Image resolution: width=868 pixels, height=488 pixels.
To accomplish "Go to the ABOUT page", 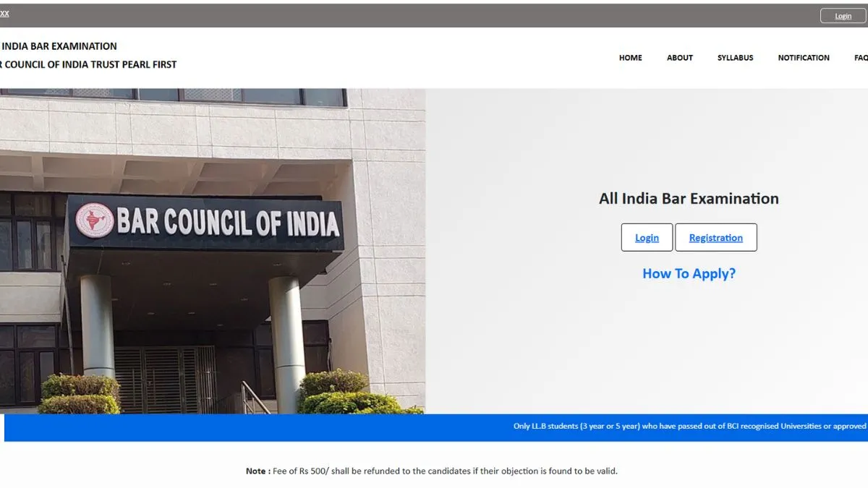I will [679, 58].
